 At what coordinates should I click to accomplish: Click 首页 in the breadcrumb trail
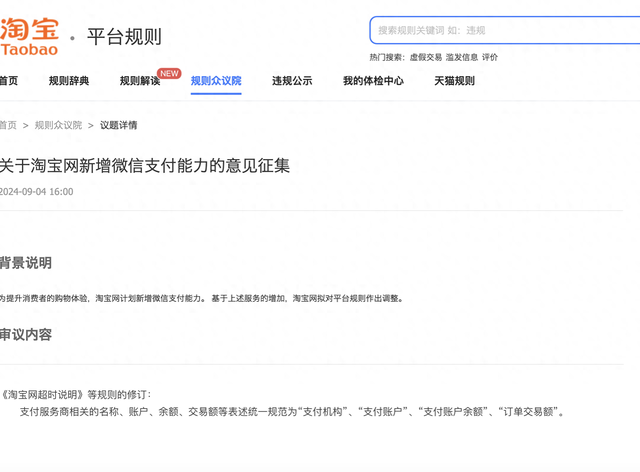pyautogui.click(x=8, y=125)
